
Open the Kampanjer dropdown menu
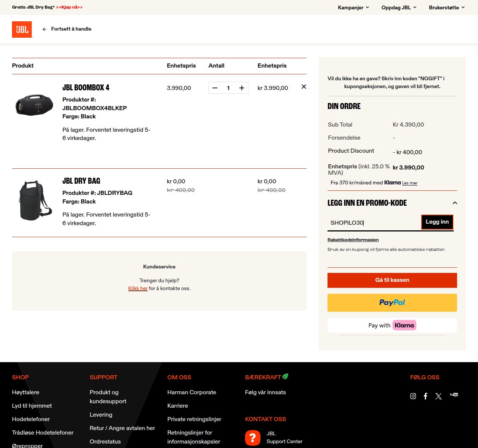(x=353, y=7)
